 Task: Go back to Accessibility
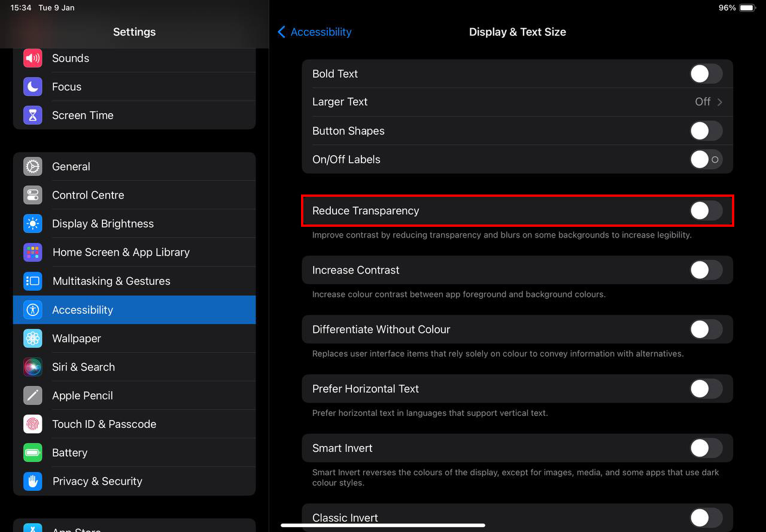[314, 32]
